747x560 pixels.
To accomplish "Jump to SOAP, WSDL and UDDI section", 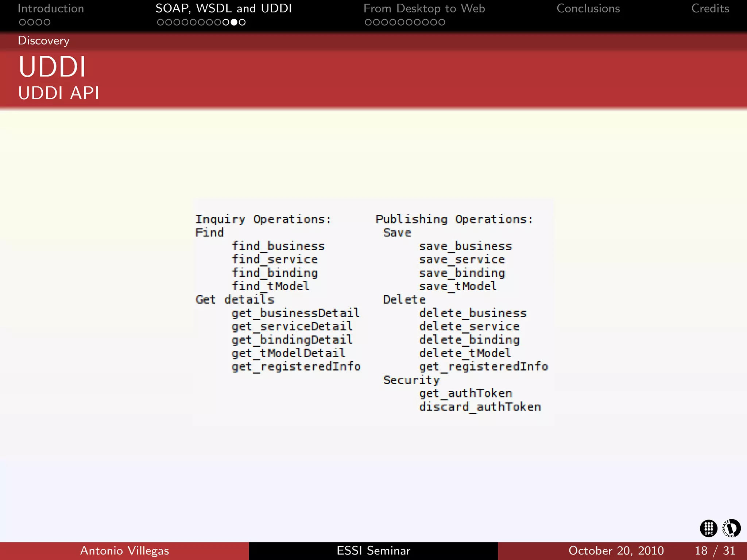I will (224, 8).
